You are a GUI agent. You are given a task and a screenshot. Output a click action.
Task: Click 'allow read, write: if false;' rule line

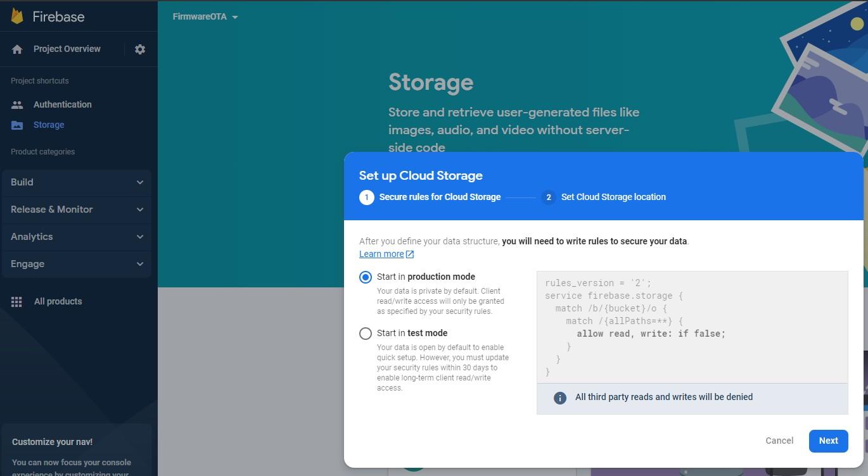(x=651, y=334)
